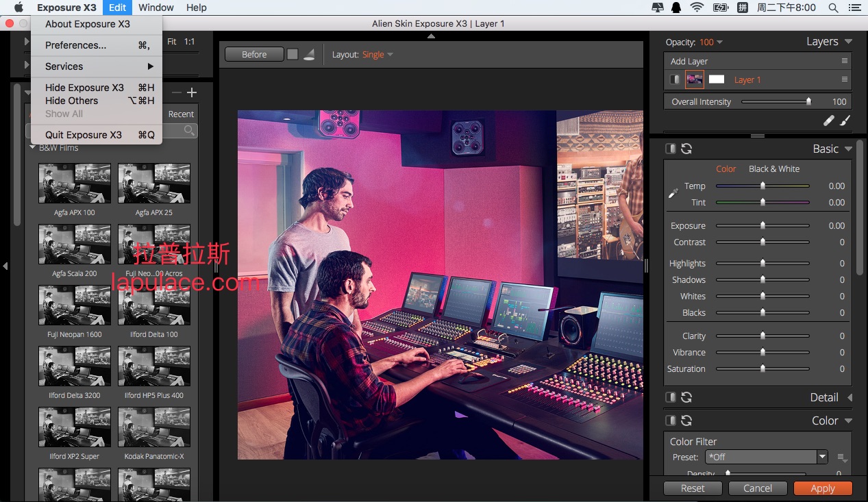Expand the Detail panel
Image resolution: width=868 pixels, height=502 pixels.
pyautogui.click(x=850, y=397)
